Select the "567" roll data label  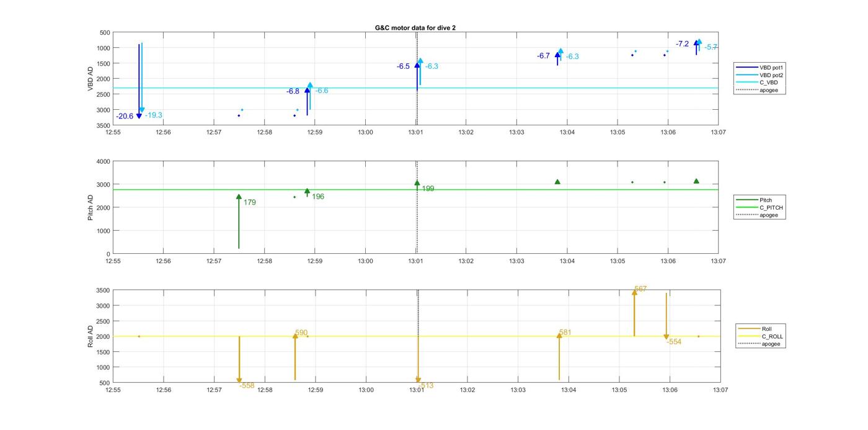(x=640, y=289)
